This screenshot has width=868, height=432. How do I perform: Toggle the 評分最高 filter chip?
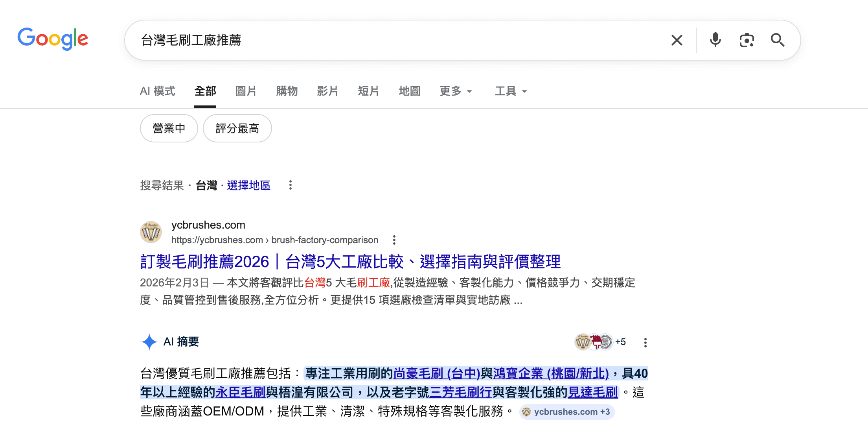[237, 128]
